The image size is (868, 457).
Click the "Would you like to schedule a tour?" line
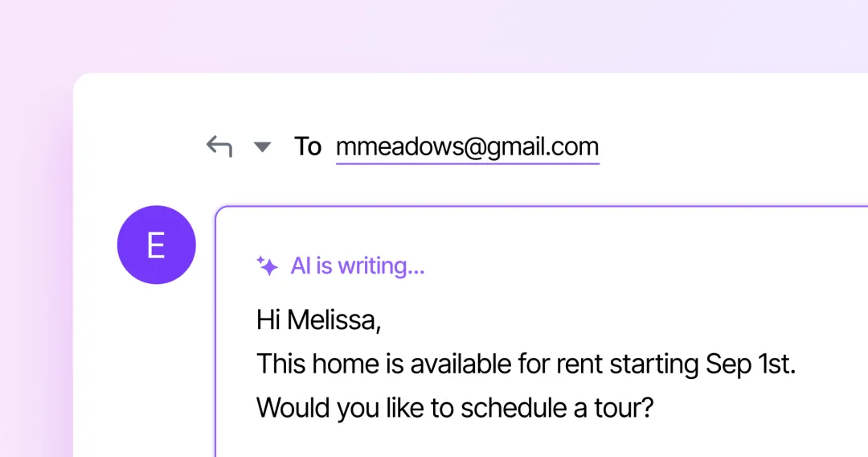click(x=455, y=408)
